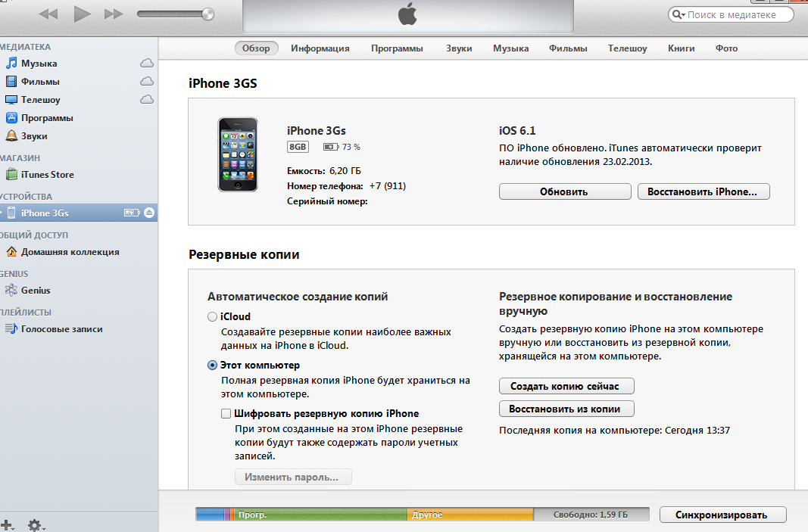Click the blue audio segment of capacity bar
The height and width of the screenshot is (532, 808).
pyautogui.click(x=210, y=515)
